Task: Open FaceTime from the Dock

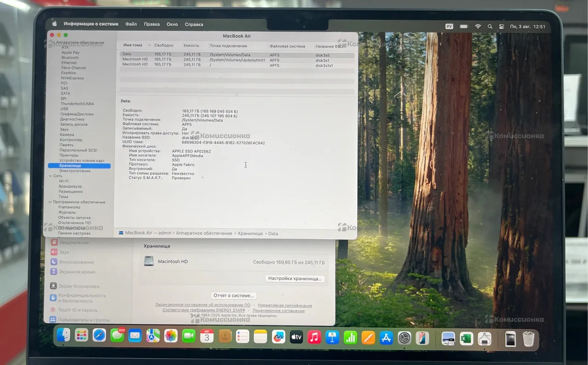Action: coord(189,337)
